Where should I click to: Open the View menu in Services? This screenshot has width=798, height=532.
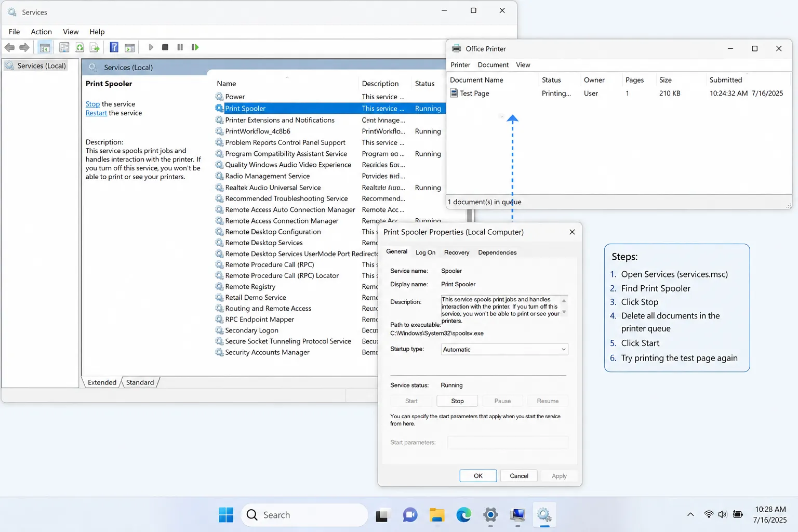[71, 32]
